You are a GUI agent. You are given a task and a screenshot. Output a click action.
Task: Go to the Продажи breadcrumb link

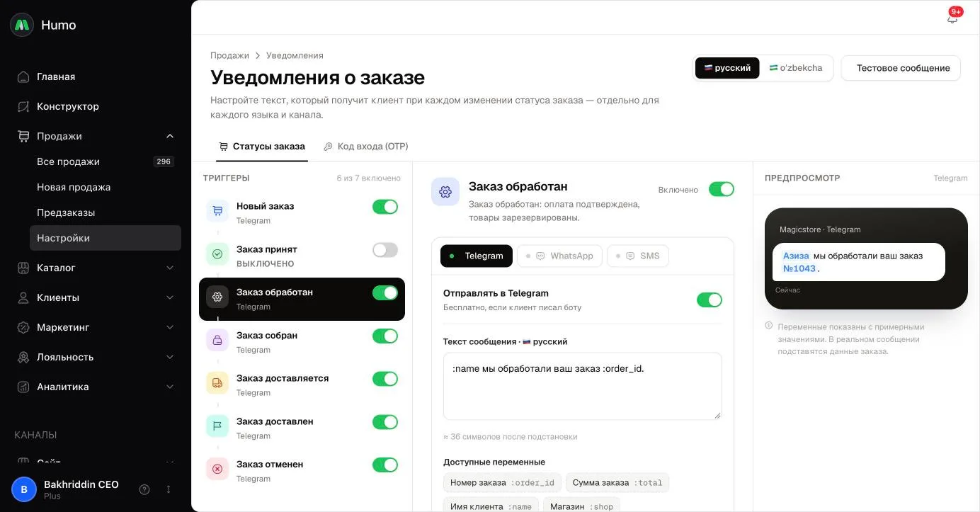coord(229,55)
